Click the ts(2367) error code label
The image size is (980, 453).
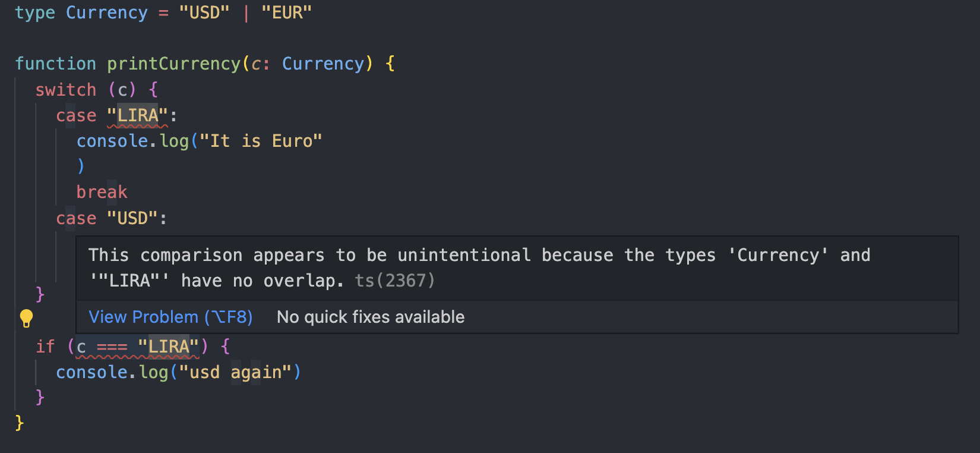[x=394, y=281]
